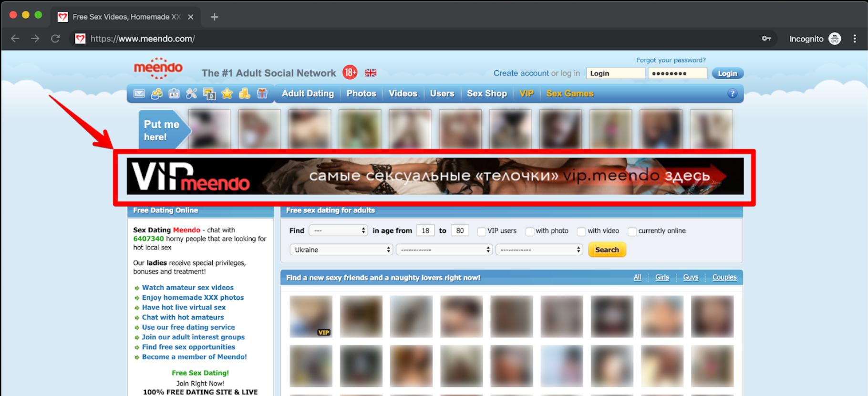Image resolution: width=868 pixels, height=396 pixels.
Task: Open the Sex Games menu item
Action: [570, 94]
